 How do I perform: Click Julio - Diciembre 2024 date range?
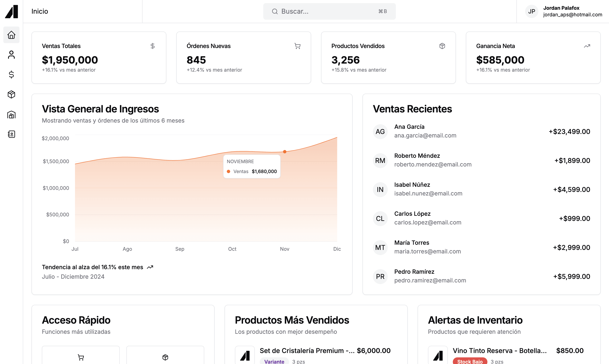(73, 277)
